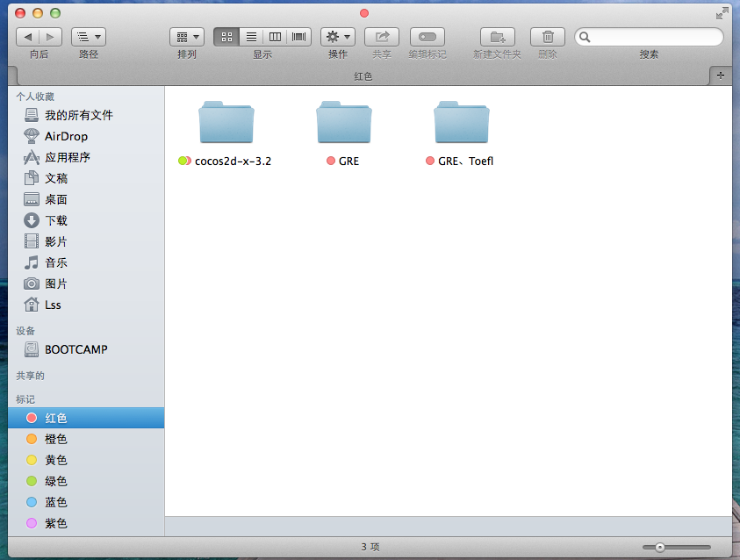This screenshot has height=560, width=740.
Task: Focus the search (搜索) field
Action: tap(649, 37)
